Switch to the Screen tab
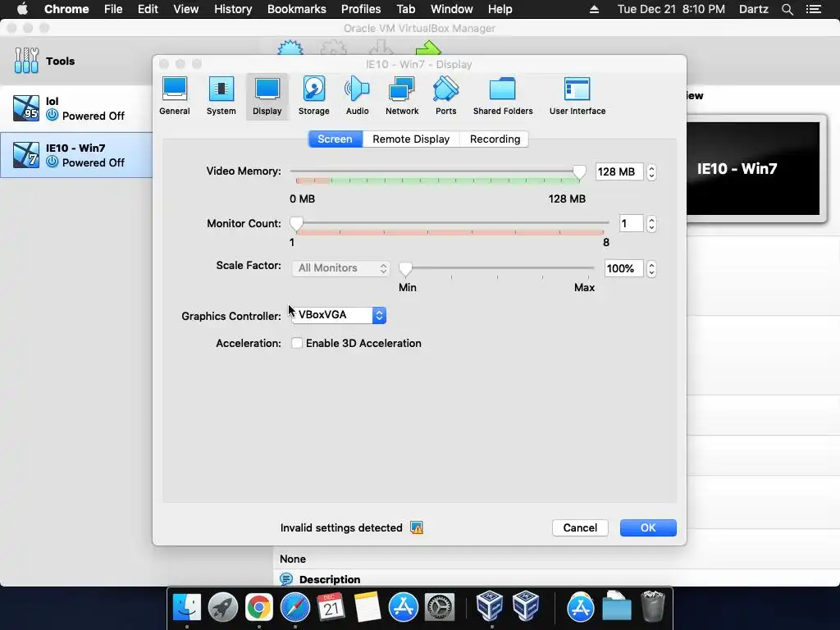This screenshot has width=840, height=630. click(336, 139)
